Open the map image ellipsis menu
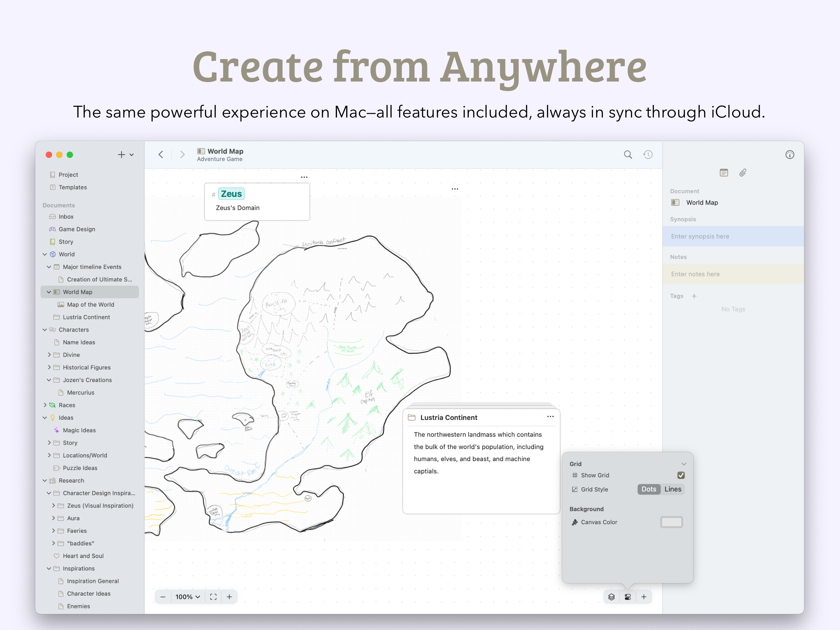Viewport: 840px width, 630px height. click(x=455, y=189)
